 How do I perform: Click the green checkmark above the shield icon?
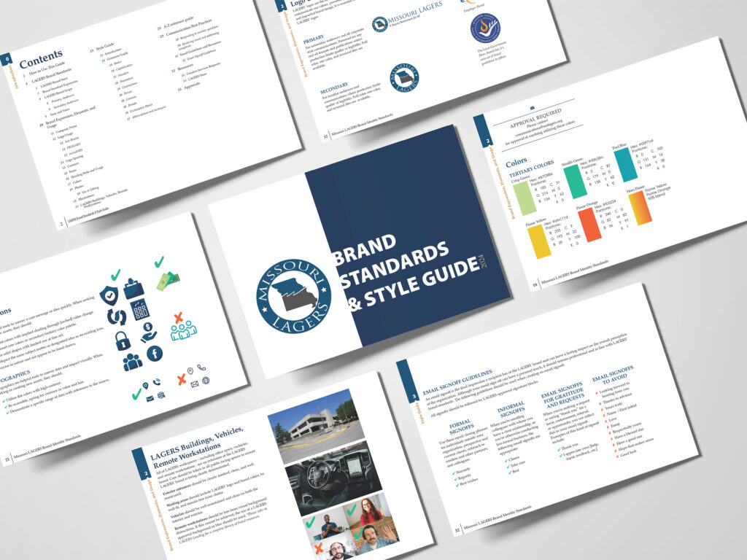coord(115,274)
